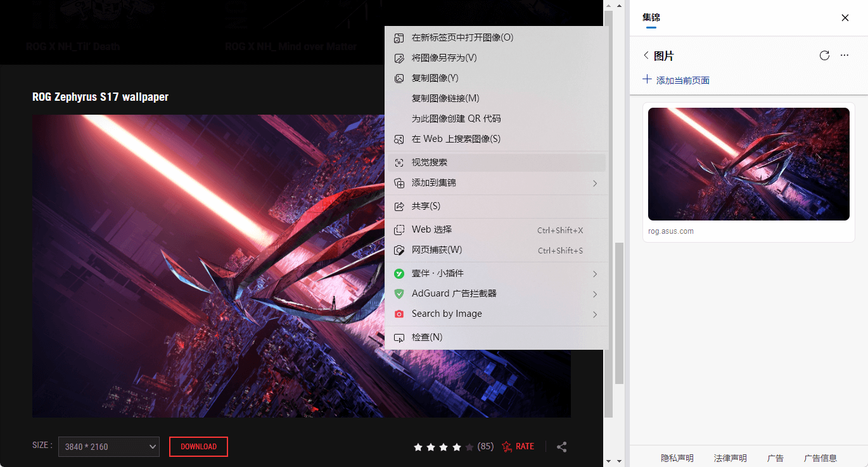
Task: Copy the image with 复制图像
Action: pos(437,78)
